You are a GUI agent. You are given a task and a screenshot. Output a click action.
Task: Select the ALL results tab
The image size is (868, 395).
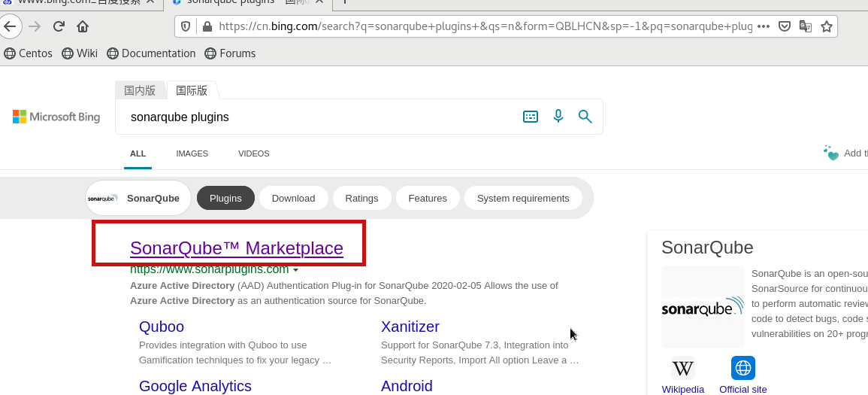coord(138,153)
